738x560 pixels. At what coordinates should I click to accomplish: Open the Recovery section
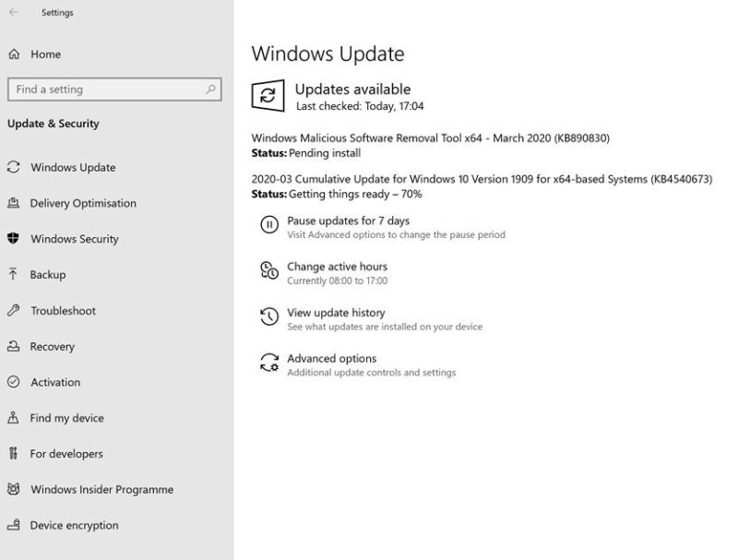click(x=53, y=346)
